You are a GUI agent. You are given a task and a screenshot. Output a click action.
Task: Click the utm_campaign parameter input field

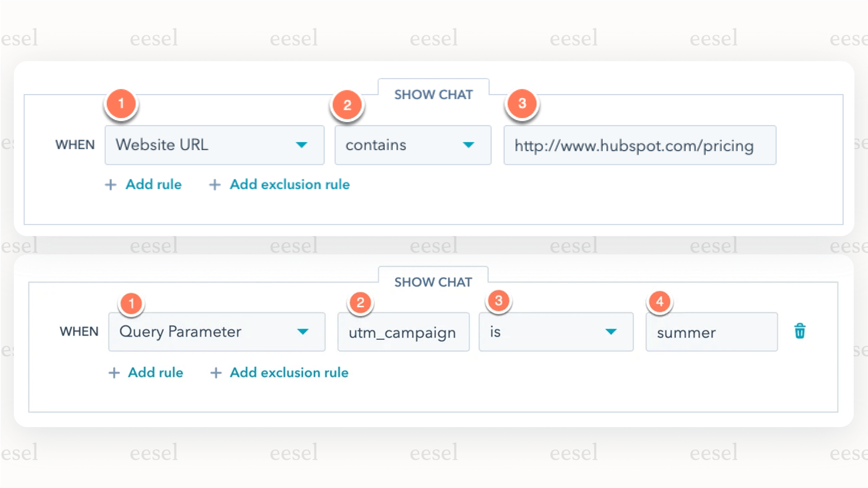pos(403,332)
